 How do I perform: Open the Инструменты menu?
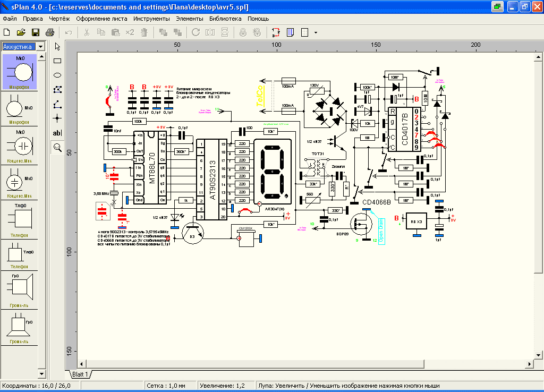(151, 19)
